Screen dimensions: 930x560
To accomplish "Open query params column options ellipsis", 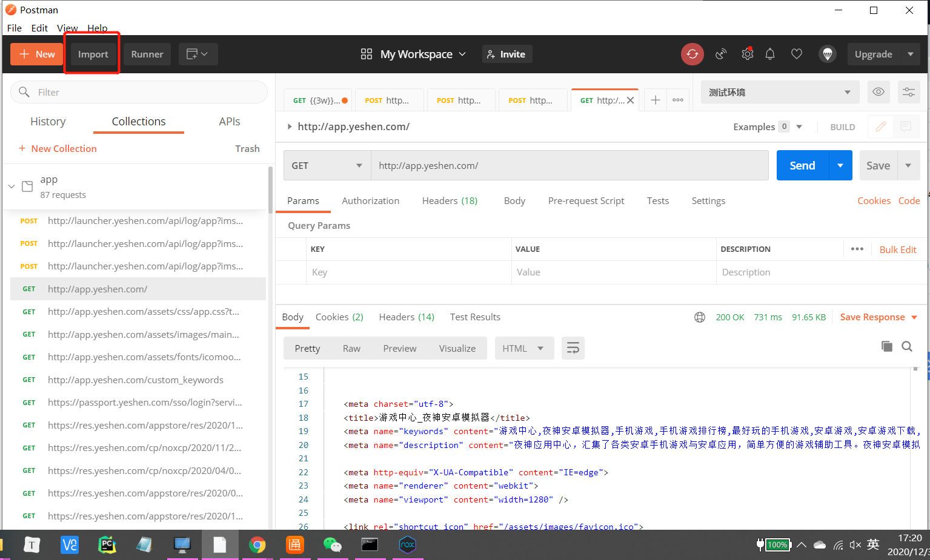I will pyautogui.click(x=857, y=249).
